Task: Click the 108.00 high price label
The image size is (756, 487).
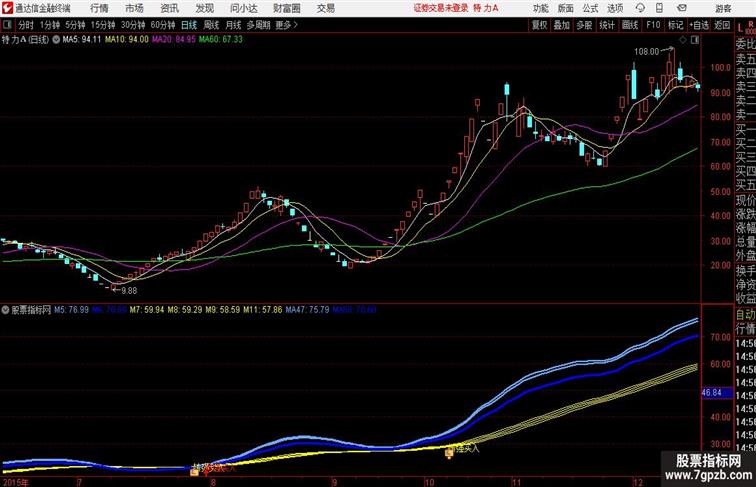Action: point(646,51)
